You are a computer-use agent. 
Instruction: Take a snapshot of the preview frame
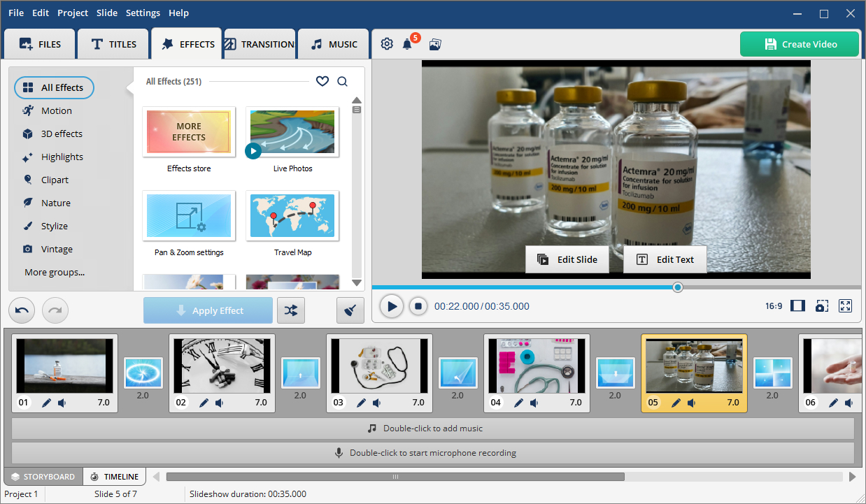coord(822,306)
